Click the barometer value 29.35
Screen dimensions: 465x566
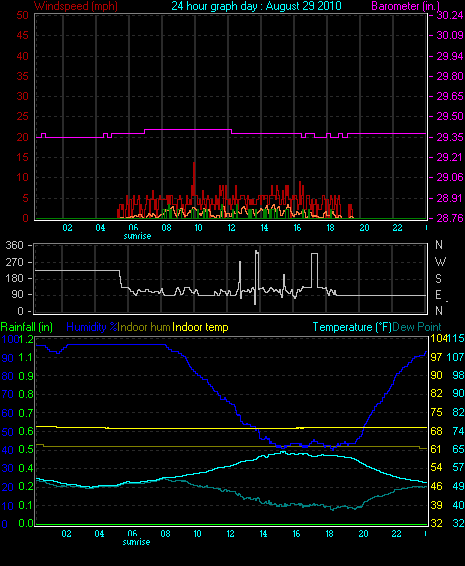point(450,137)
